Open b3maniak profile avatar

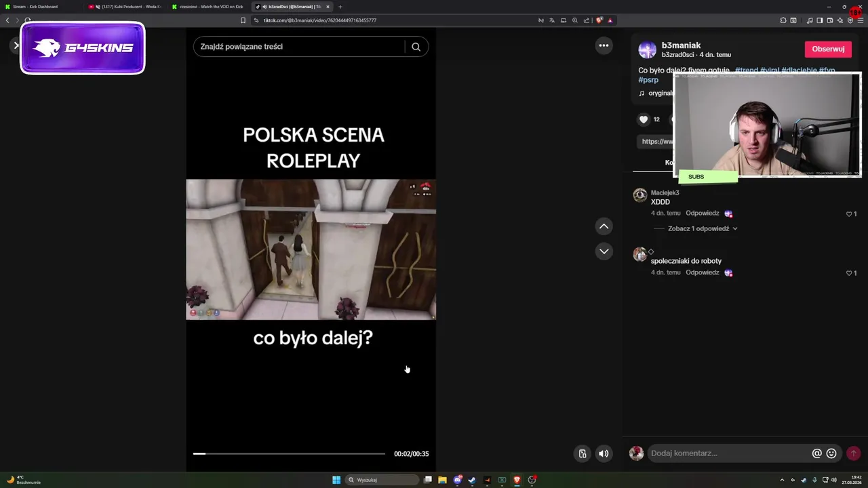tap(648, 49)
